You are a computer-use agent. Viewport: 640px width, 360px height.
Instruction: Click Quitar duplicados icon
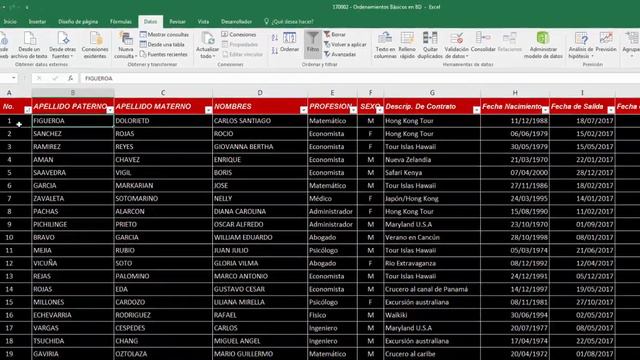click(430, 45)
